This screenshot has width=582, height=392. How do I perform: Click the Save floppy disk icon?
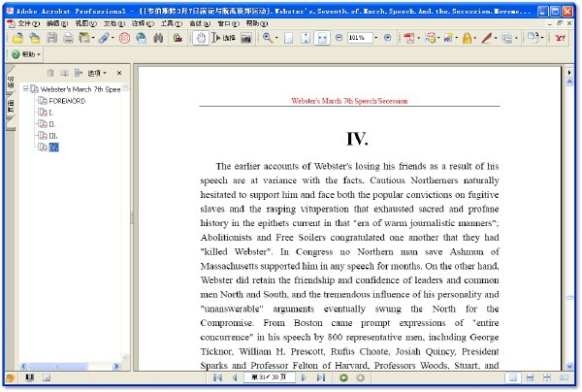(52, 38)
